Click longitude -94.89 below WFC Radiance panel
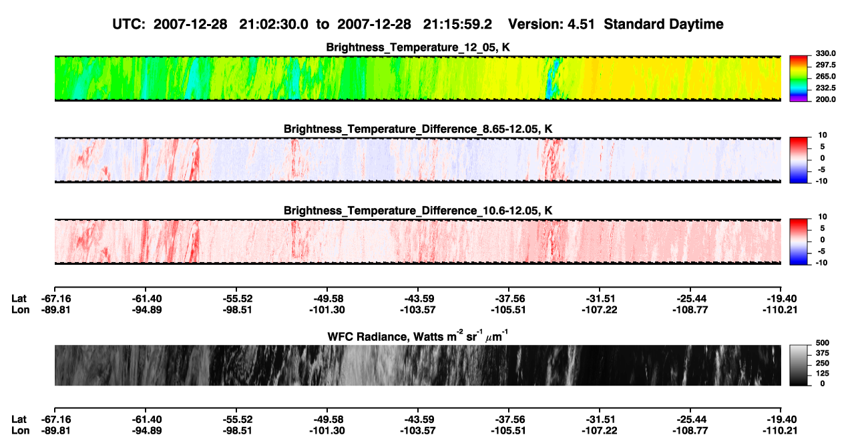Screen dimensions: 868x445 [146, 430]
